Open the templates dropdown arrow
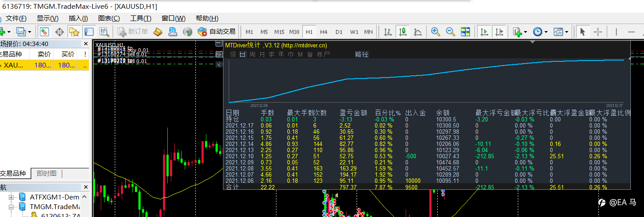Screen dimensions: 644x217 click(x=566, y=32)
